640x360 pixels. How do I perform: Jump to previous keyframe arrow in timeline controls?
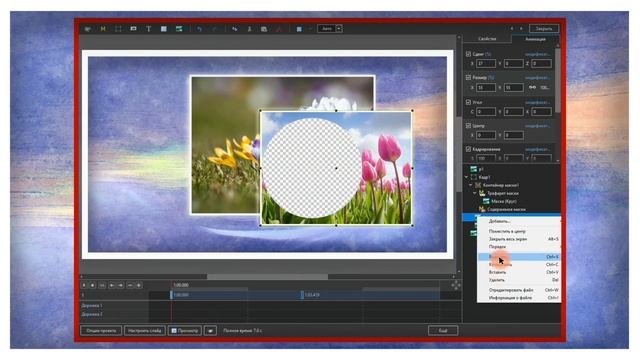click(x=111, y=285)
